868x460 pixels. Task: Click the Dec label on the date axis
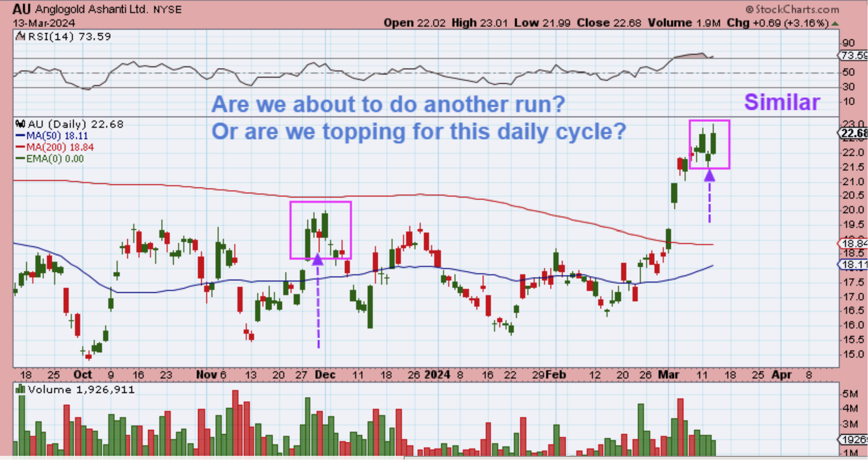(325, 374)
